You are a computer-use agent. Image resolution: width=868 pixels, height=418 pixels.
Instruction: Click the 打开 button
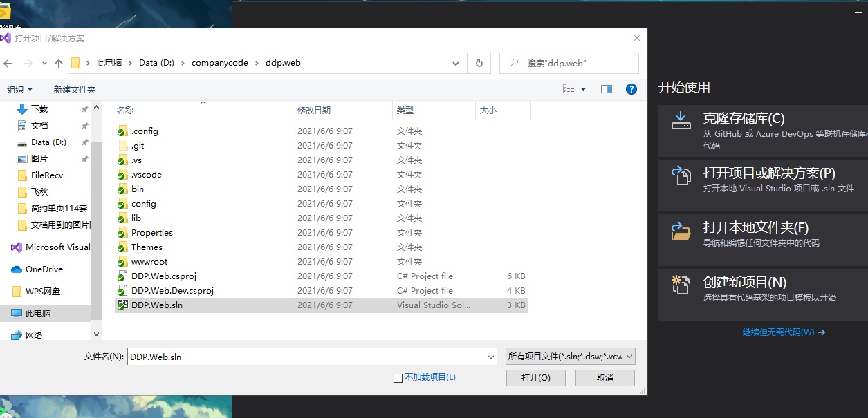(x=535, y=378)
